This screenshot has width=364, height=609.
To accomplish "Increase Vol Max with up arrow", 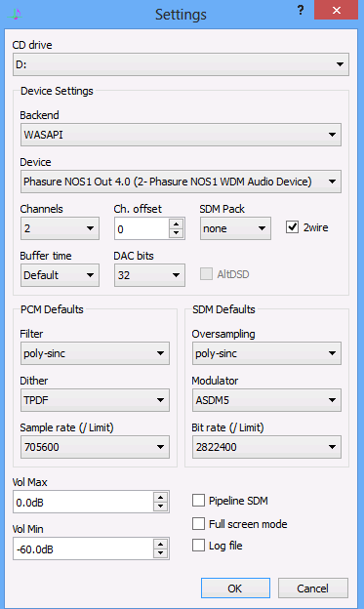I will (160, 497).
